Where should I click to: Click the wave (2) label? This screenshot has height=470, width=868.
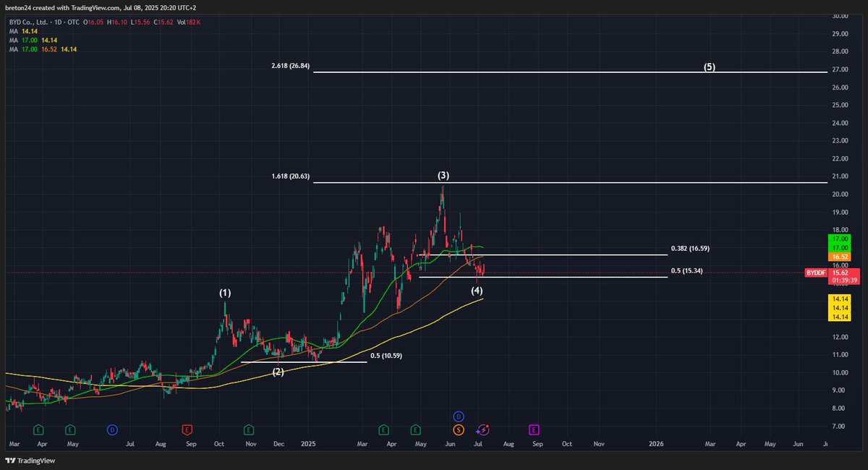[278, 372]
